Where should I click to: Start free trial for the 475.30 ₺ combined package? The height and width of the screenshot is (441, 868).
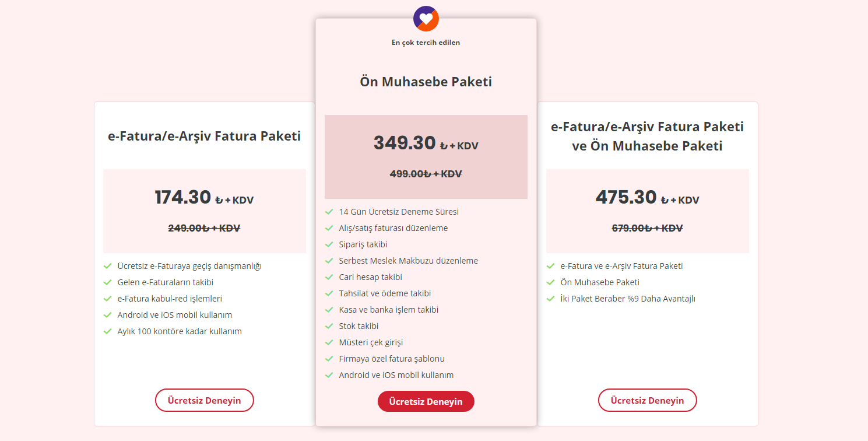(647, 401)
